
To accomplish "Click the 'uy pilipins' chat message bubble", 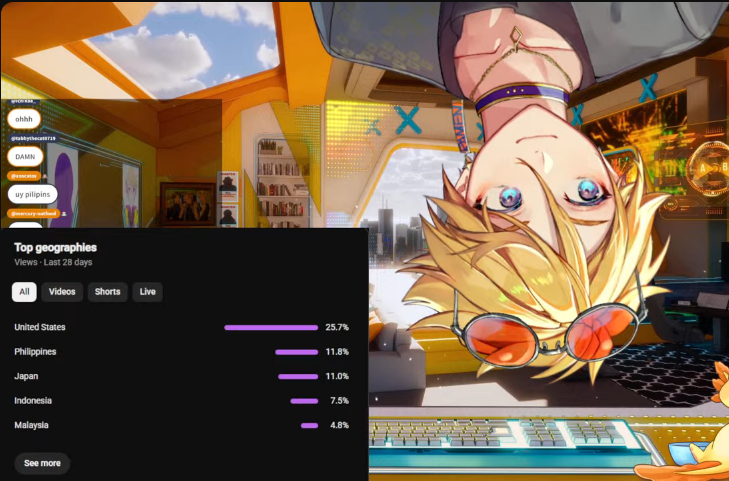I will [x=33, y=194].
